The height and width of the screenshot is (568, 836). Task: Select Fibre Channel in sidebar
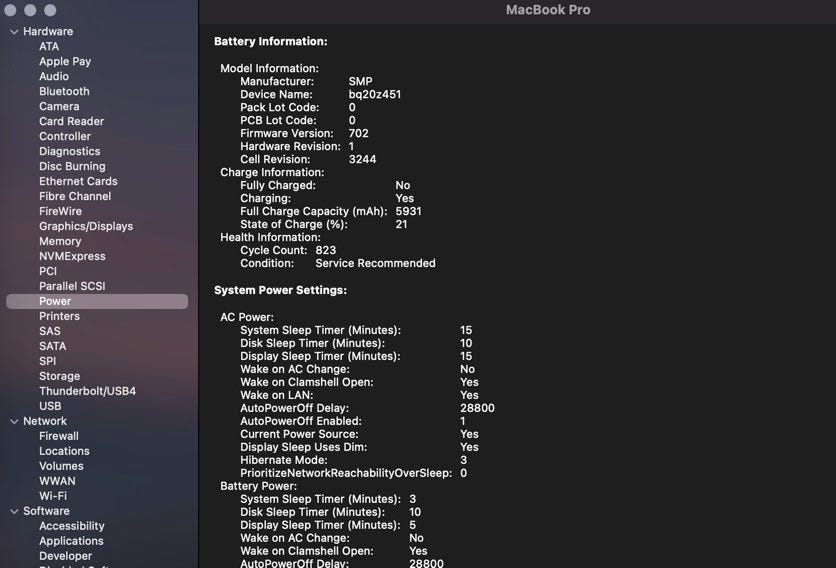tap(75, 196)
